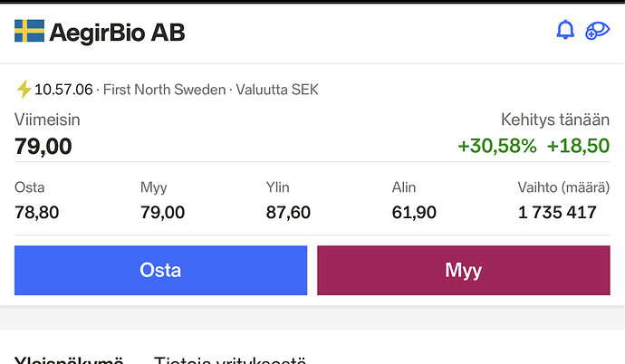Click the blue Osta button
The height and width of the screenshot is (364, 625).
160,271
